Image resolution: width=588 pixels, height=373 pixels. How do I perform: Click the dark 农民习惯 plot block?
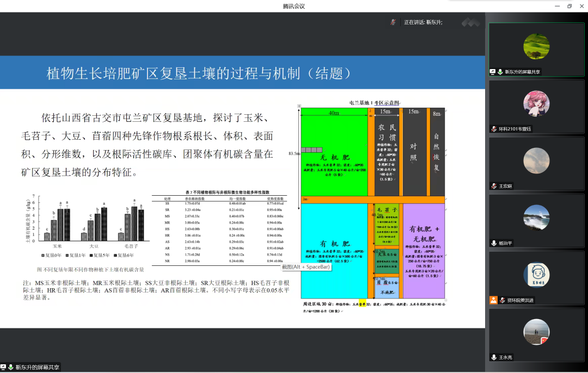click(387, 152)
